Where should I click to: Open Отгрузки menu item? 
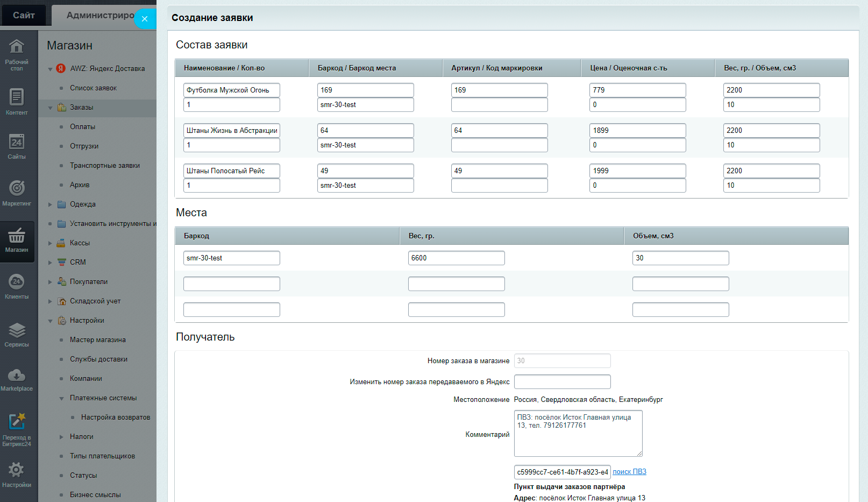point(84,146)
